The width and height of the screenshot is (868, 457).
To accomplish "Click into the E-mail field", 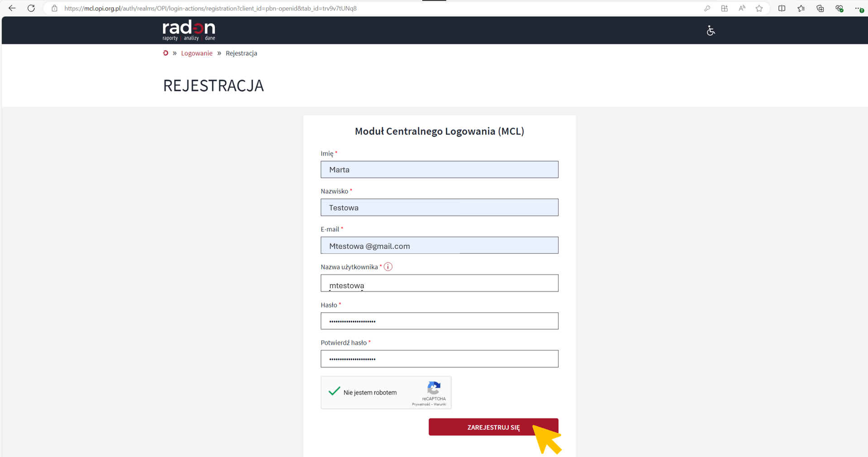I will click(x=439, y=246).
